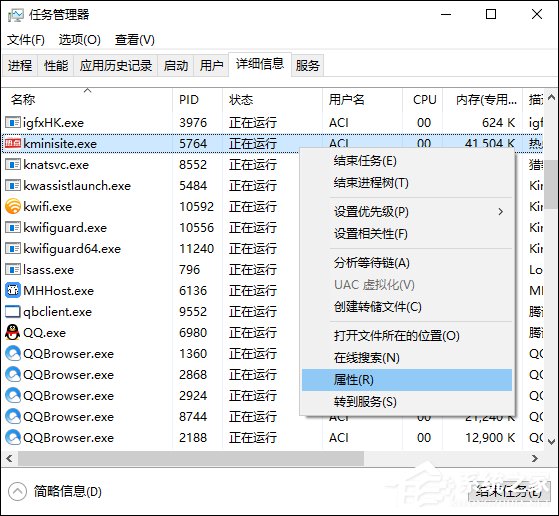Click the MHHost.exe blue icon

(x=13, y=291)
